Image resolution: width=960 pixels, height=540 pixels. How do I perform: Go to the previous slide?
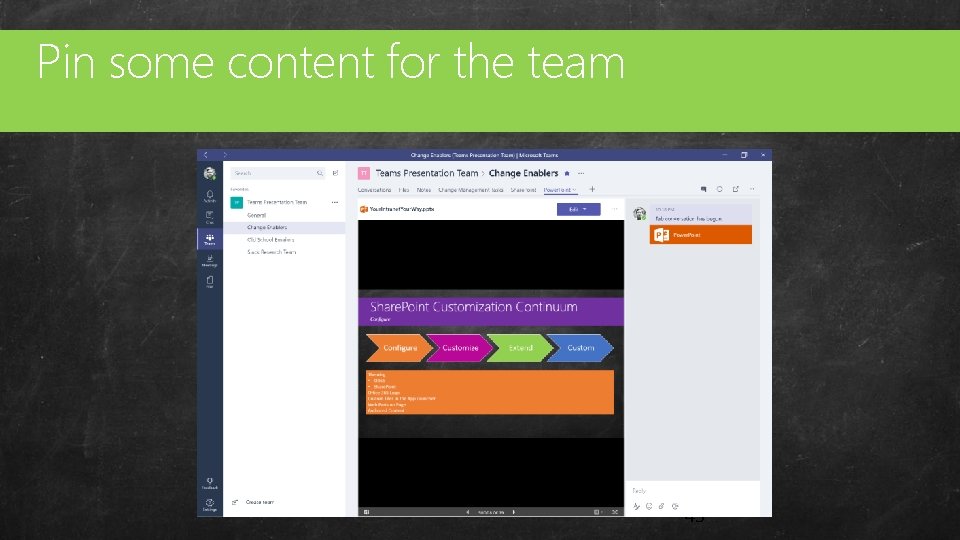coord(468,512)
